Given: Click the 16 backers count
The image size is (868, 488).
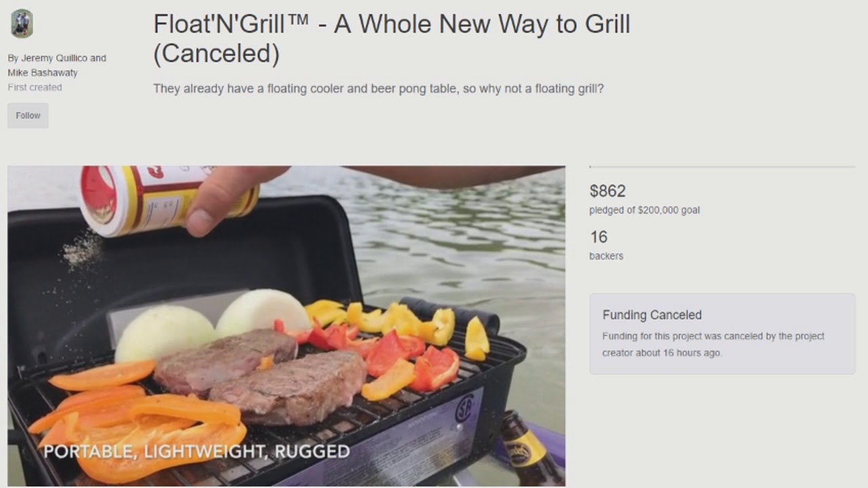Looking at the screenshot, I should click(x=599, y=237).
